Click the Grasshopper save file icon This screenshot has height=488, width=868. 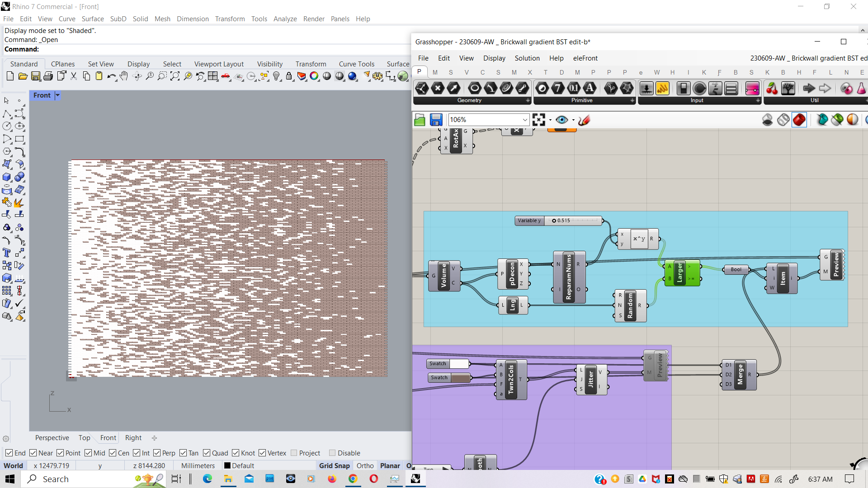click(x=436, y=120)
